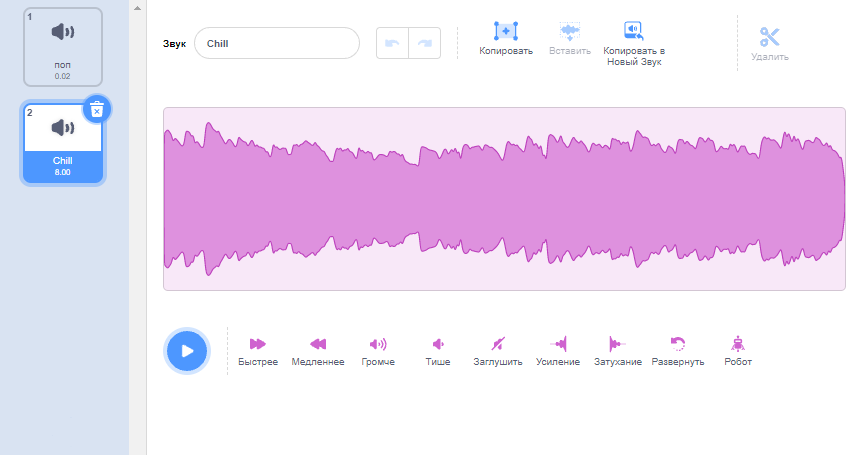
Task: Apply the Быстрее (faster) effect
Action: [x=258, y=349]
